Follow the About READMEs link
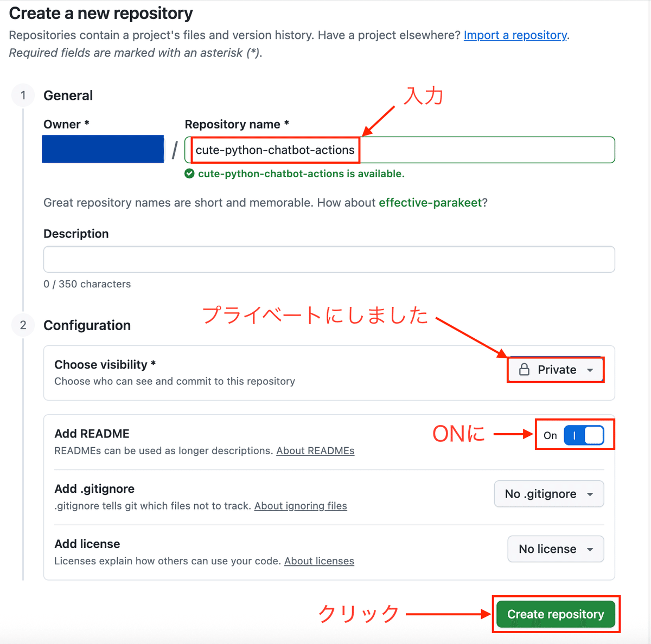 pyautogui.click(x=315, y=450)
